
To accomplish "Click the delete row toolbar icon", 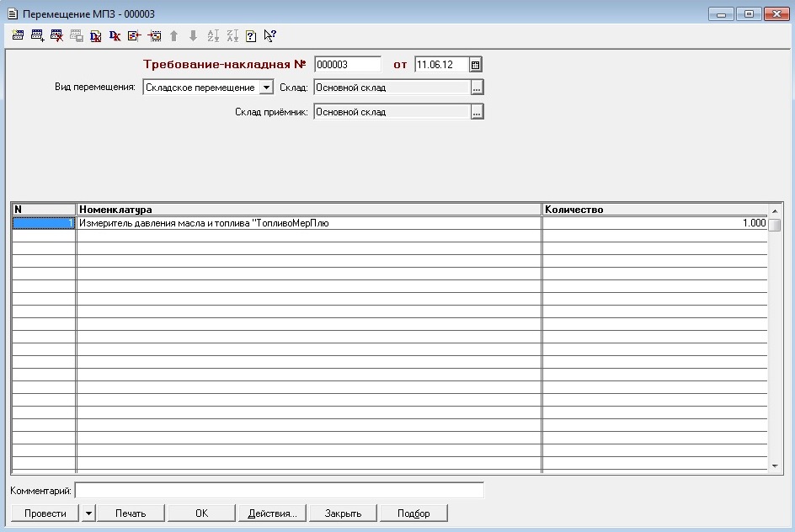I will pyautogui.click(x=56, y=35).
